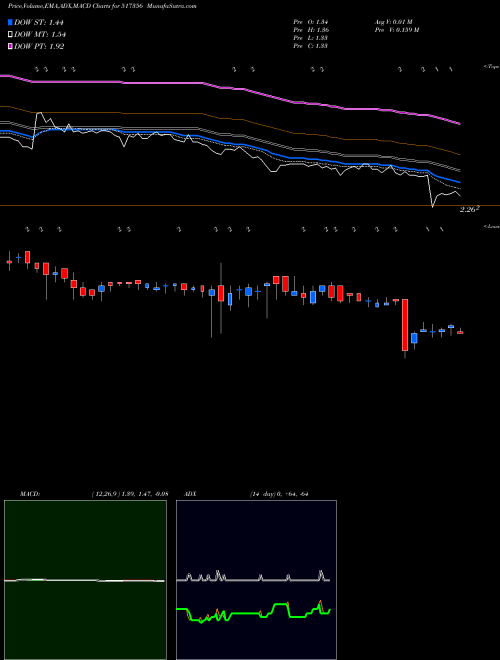Click the large red candlestick near chart end
Image resolution: width=500 pixels, height=660 pixels.
point(405,325)
